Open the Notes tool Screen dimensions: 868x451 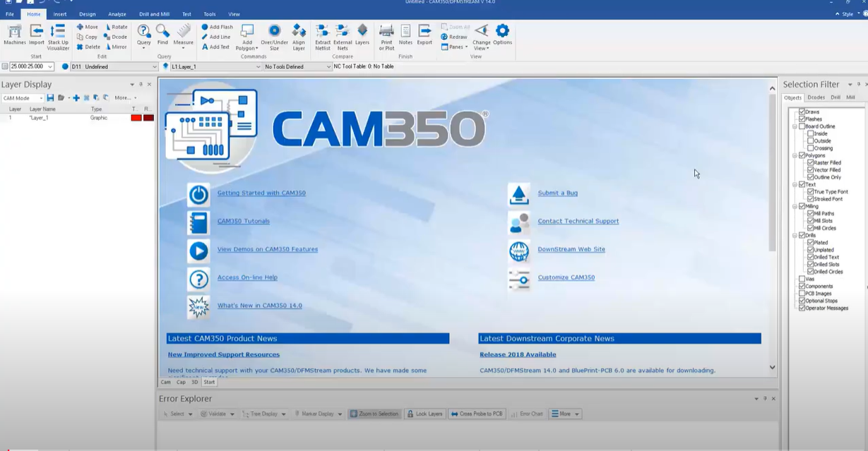click(405, 35)
